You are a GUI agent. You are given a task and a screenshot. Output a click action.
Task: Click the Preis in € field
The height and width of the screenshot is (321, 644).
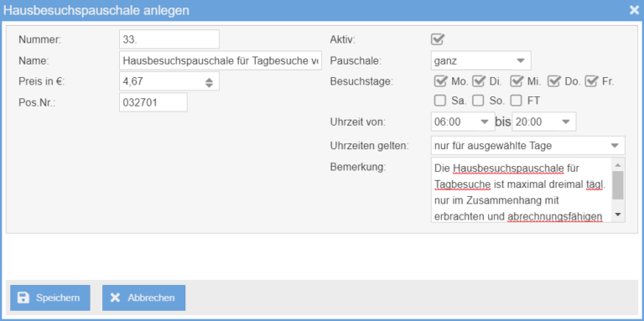tap(169, 81)
